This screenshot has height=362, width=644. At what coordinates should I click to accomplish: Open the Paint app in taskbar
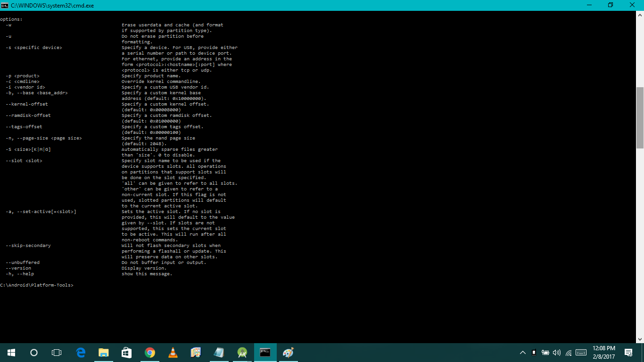[288, 353]
